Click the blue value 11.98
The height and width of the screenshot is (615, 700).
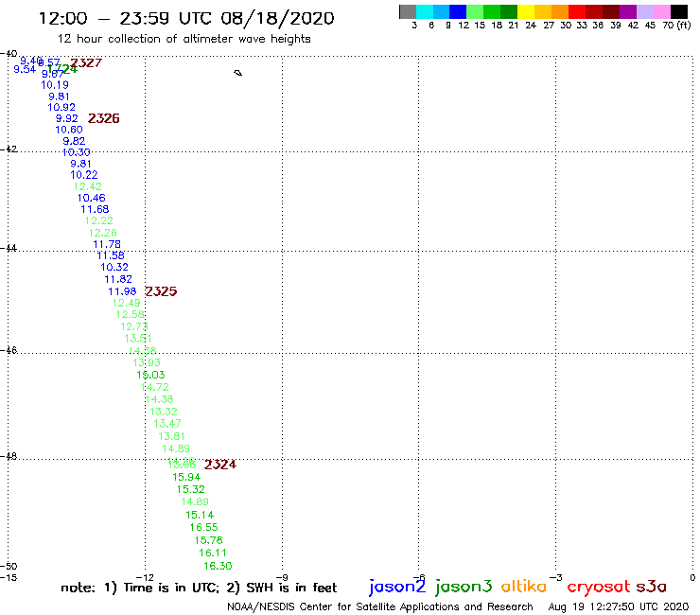122,291
